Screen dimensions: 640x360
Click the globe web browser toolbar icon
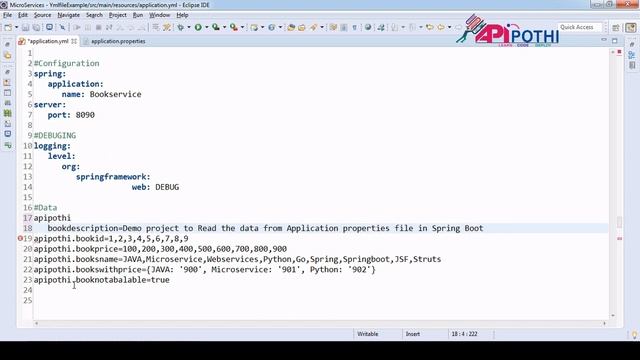368,27
